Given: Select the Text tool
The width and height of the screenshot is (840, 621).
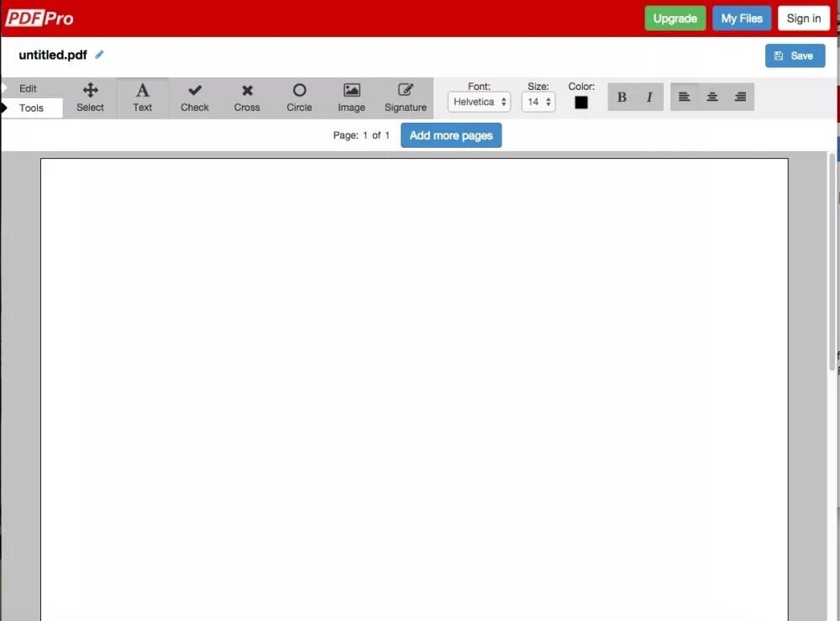Looking at the screenshot, I should coord(142,97).
